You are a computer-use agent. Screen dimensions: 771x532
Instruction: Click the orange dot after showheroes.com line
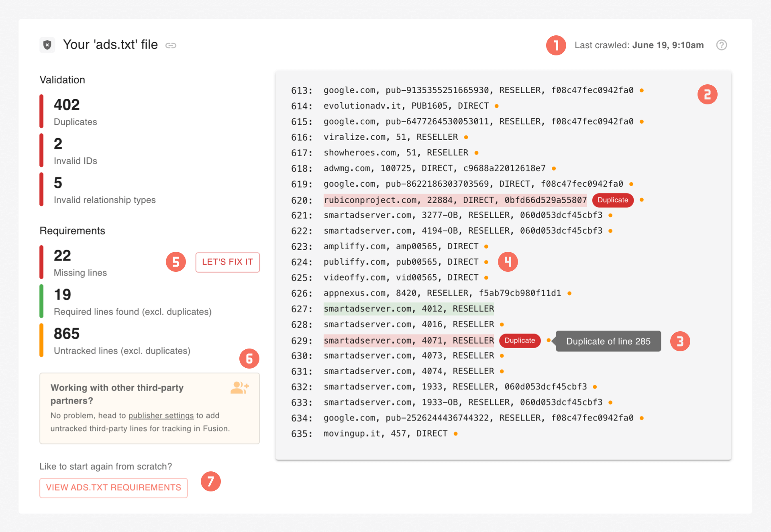click(476, 153)
